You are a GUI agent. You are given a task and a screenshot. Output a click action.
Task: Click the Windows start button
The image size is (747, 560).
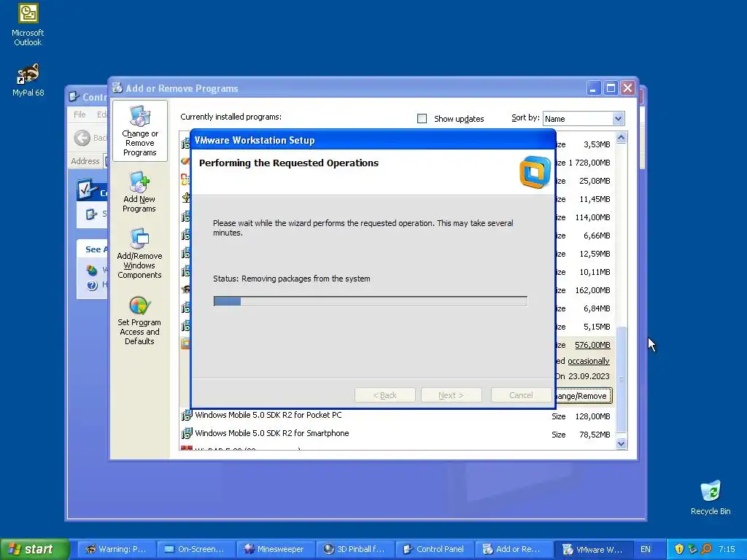tap(35, 549)
